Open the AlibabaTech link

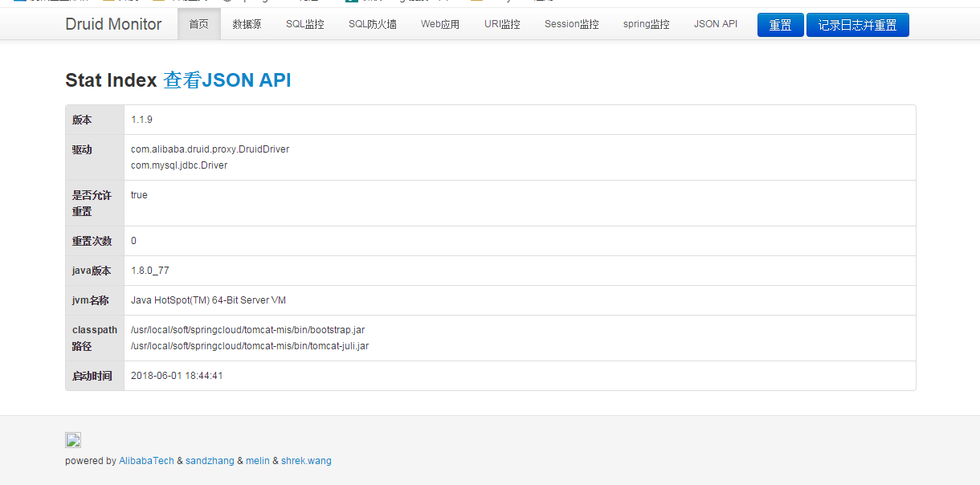click(x=146, y=461)
